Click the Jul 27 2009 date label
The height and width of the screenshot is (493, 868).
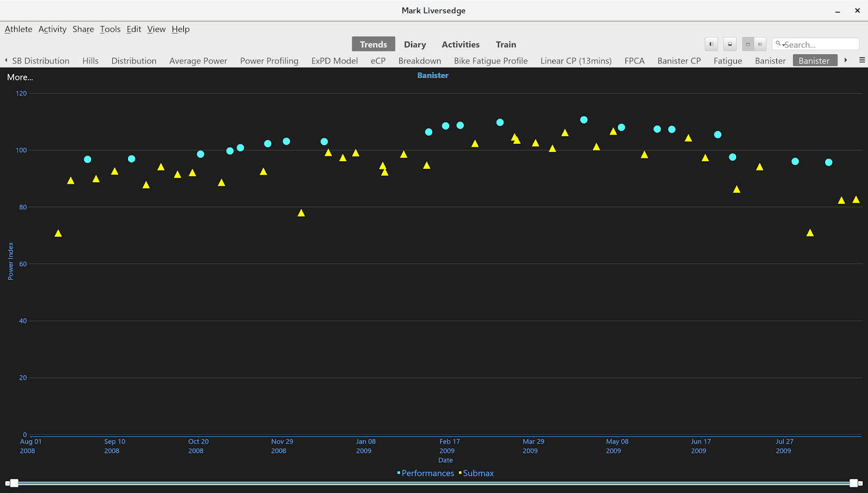pyautogui.click(x=784, y=446)
